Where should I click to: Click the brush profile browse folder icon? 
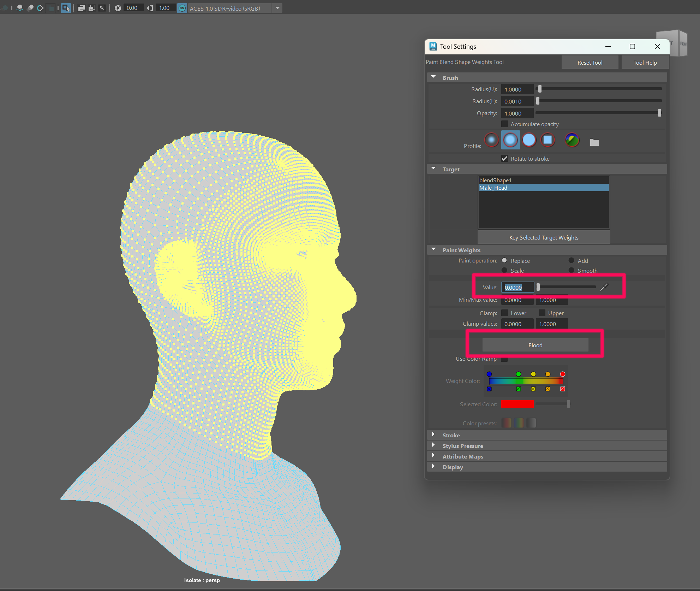click(594, 142)
